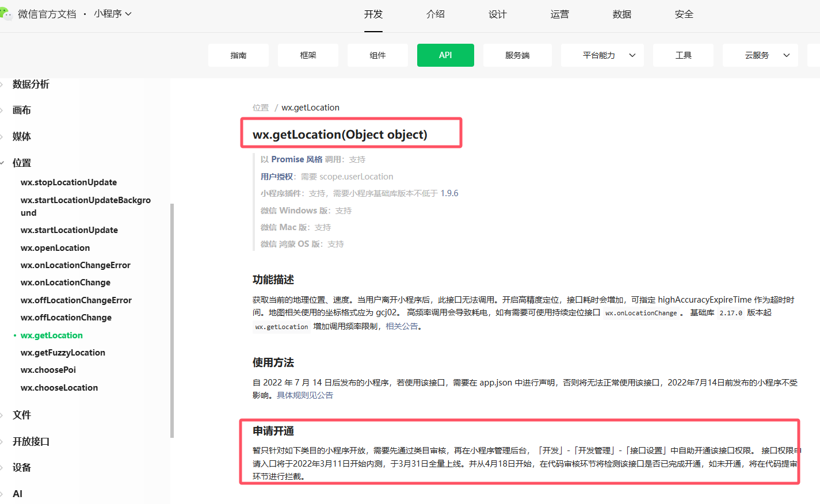Open the 工具 section
This screenshot has height=504, width=820.
click(x=683, y=55)
